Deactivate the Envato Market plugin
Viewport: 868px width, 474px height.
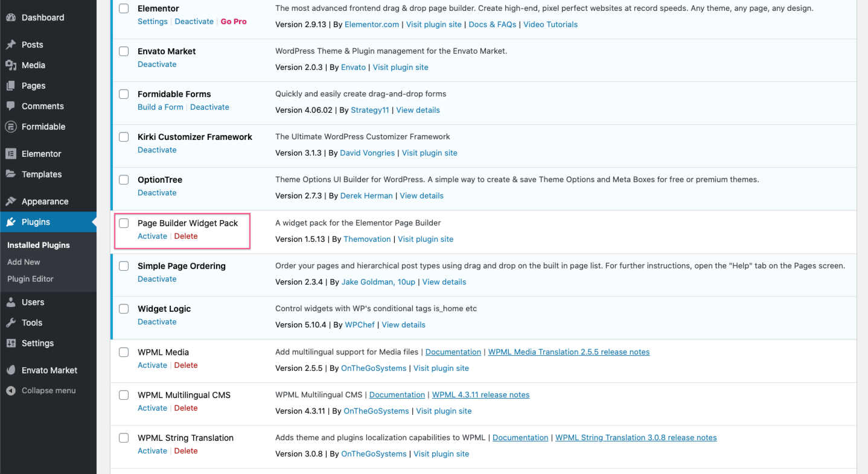point(157,65)
